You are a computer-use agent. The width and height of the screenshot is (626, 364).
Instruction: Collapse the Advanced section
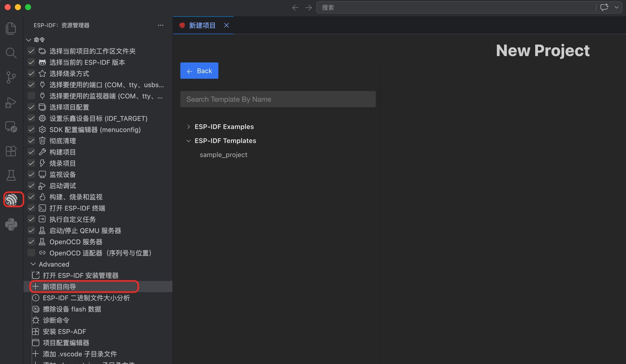(33, 264)
